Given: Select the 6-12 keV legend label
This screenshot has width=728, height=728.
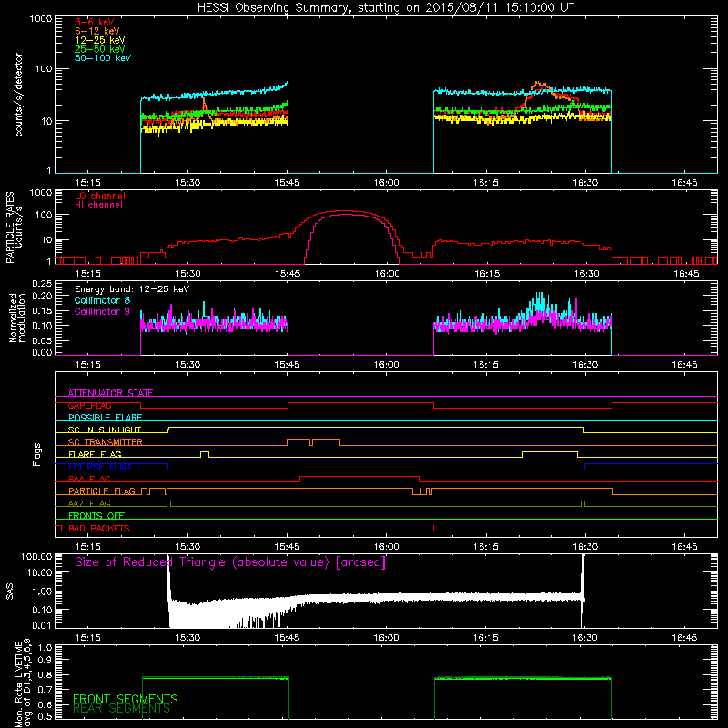Looking at the screenshot, I should pos(97,31).
